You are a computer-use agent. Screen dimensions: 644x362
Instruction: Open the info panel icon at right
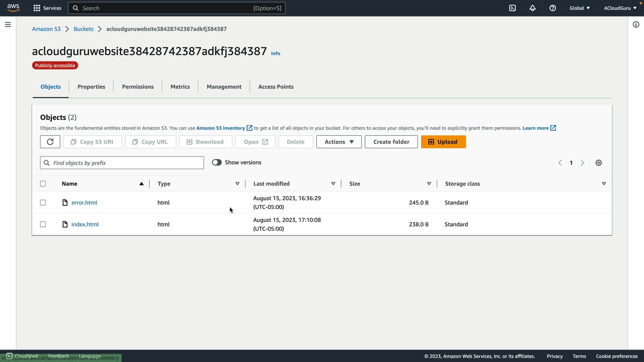[x=636, y=24]
